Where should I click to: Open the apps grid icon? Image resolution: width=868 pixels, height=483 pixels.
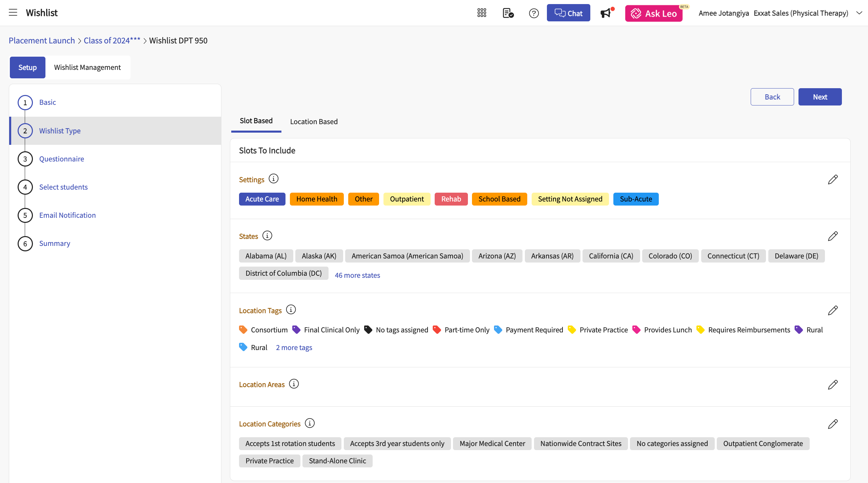click(481, 13)
